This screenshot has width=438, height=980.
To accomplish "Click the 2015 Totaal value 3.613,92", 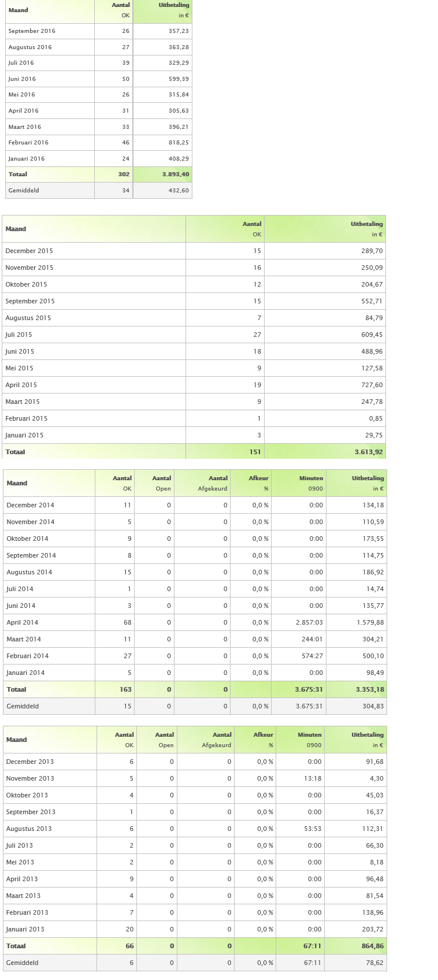I will click(369, 452).
